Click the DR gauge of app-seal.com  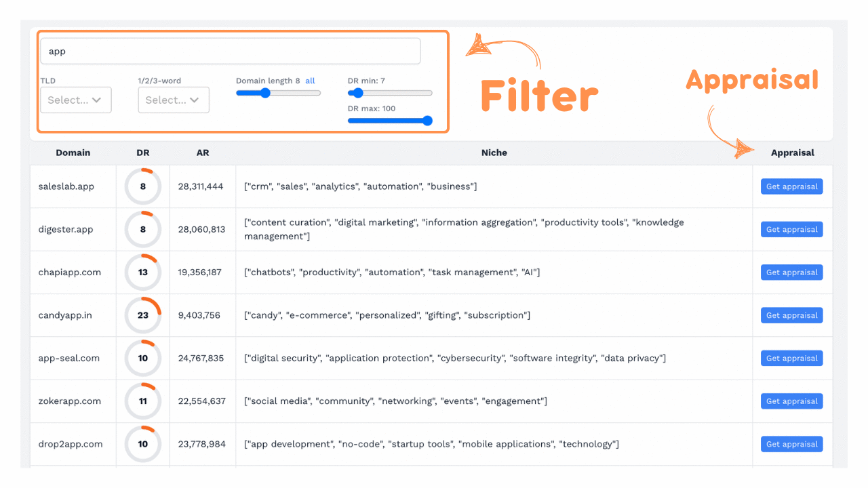[x=143, y=358]
